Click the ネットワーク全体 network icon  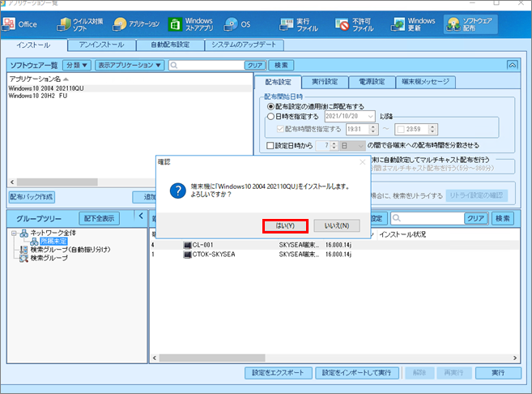point(24,233)
